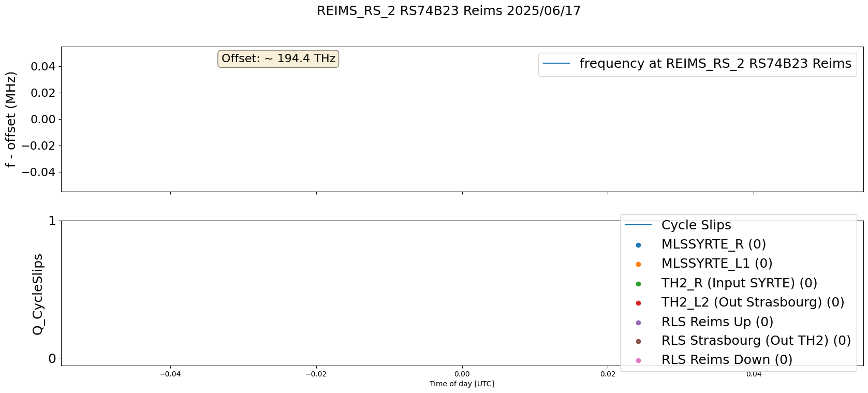Click the blue line sample beside Cycle Slips
The height and width of the screenshot is (393, 868).
pos(638,225)
